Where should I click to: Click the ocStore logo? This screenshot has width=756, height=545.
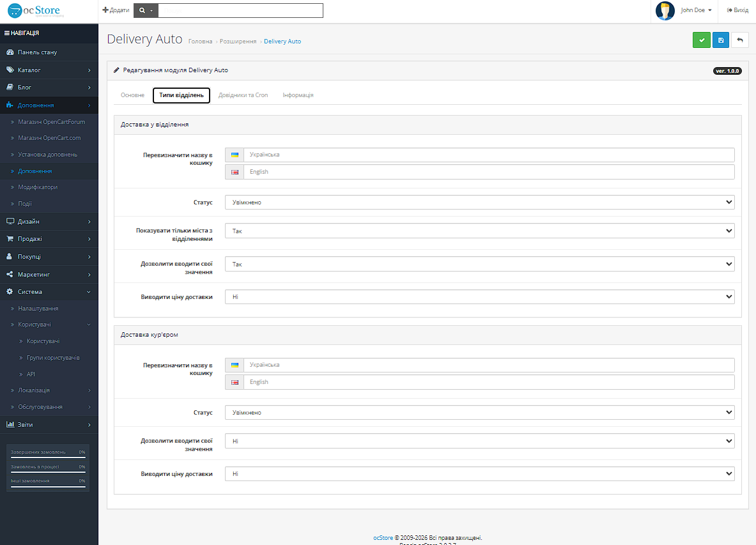[x=36, y=11]
